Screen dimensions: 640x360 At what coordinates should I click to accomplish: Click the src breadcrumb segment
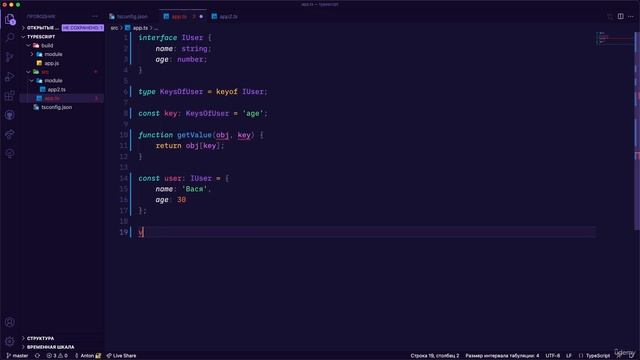[114, 28]
